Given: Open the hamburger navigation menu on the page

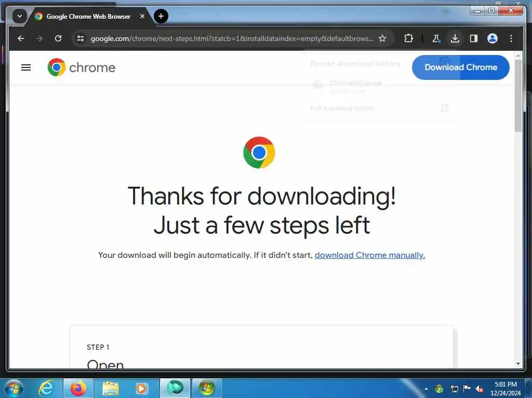Looking at the screenshot, I should pyautogui.click(x=26, y=67).
